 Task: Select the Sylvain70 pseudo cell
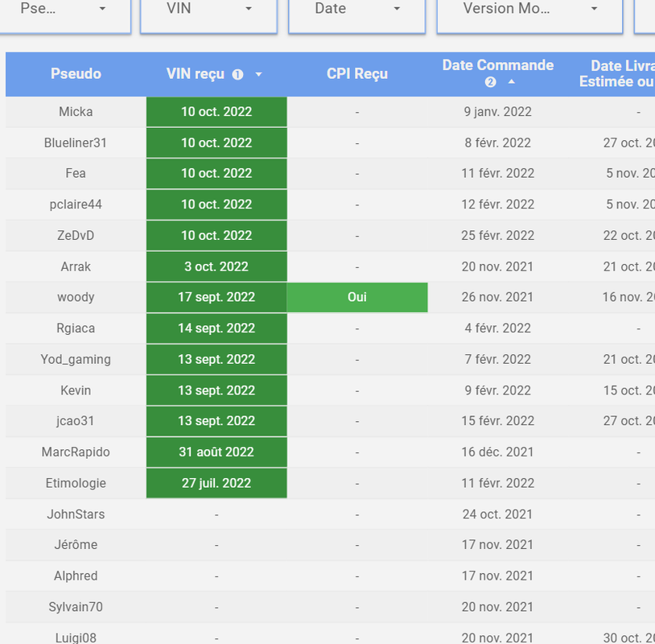click(x=76, y=607)
